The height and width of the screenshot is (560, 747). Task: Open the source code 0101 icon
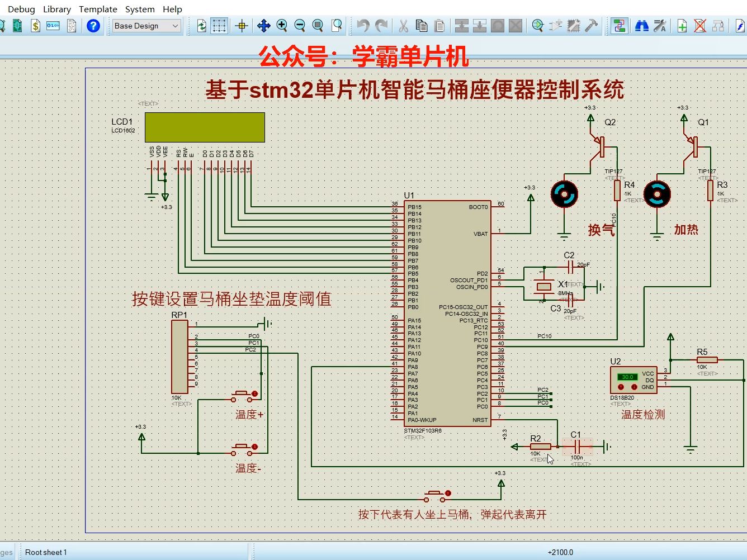point(53,26)
